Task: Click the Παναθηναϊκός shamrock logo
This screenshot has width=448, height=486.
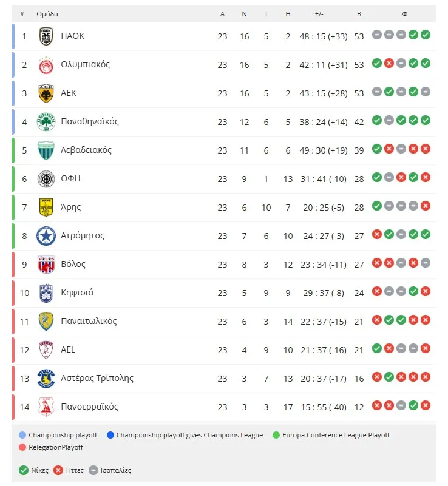Action: click(x=46, y=122)
